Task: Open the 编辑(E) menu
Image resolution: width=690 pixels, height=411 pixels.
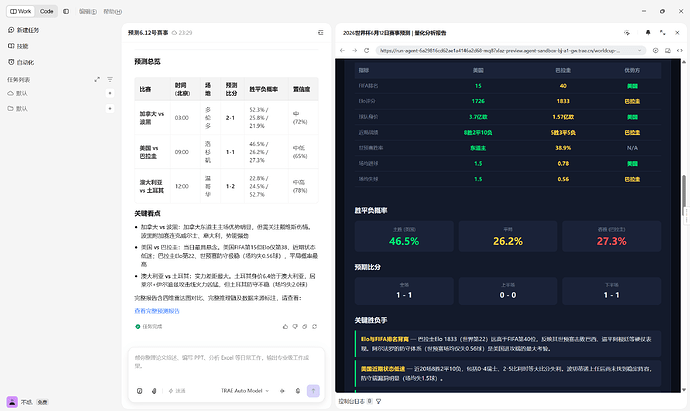Action: click(x=88, y=11)
